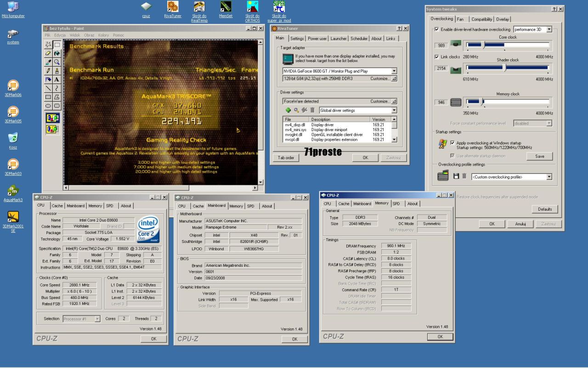Click the magnifier icon in RivaTuner driver settings

296,110
